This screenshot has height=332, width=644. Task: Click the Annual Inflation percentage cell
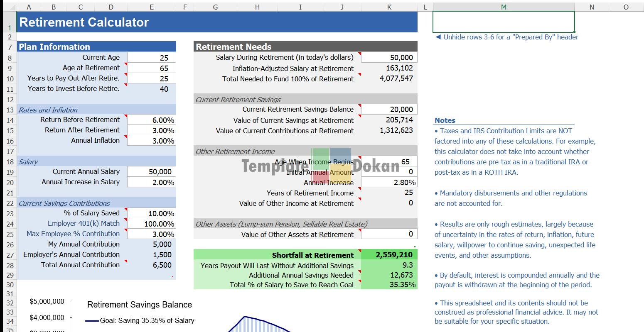pos(152,141)
